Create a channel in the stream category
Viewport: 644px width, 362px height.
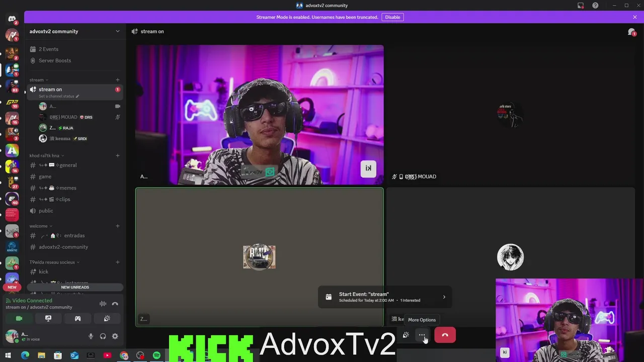tap(118, 80)
